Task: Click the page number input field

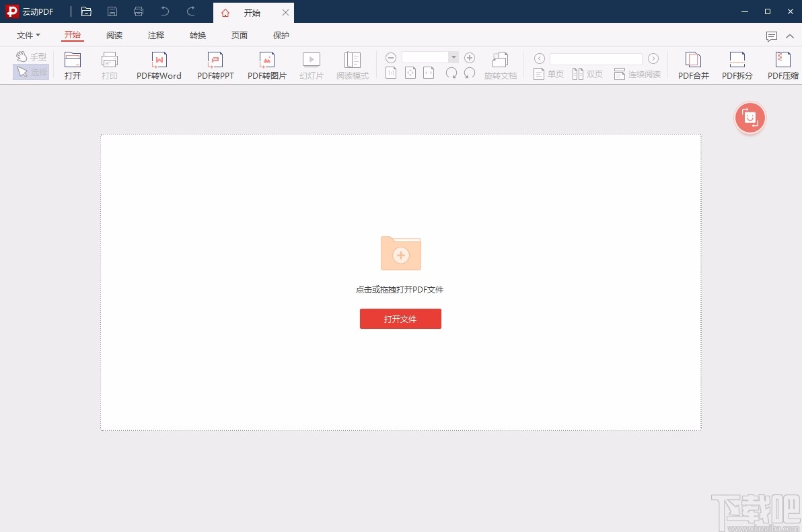Action: [596, 59]
